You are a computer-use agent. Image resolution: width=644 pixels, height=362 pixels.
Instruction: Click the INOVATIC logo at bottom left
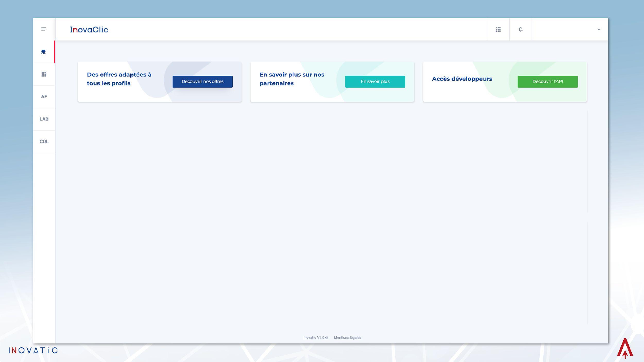pos(33,350)
